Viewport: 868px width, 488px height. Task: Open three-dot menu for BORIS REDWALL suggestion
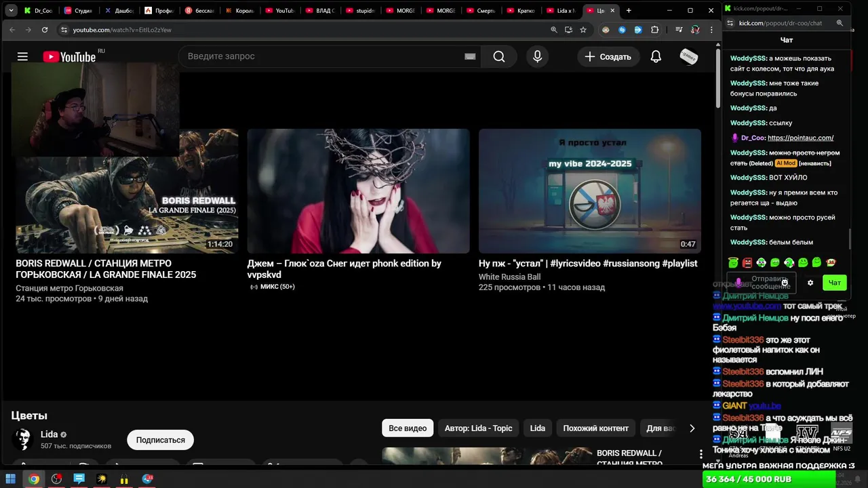coord(701,454)
